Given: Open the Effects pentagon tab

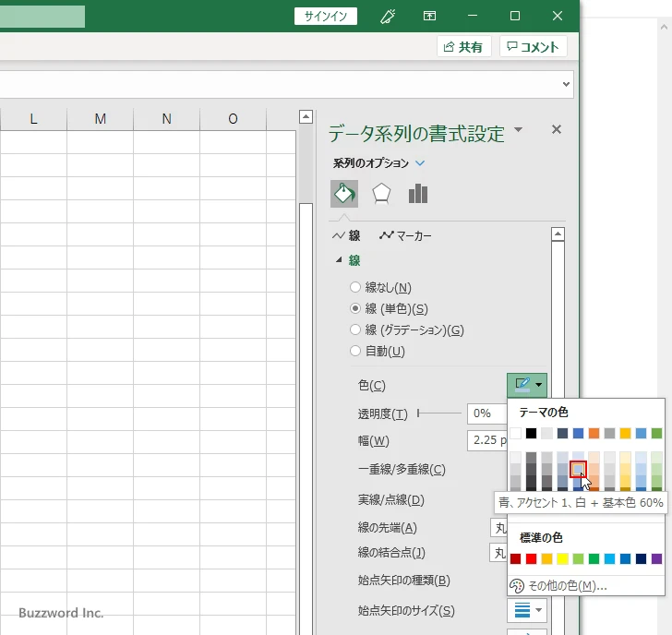Looking at the screenshot, I should tap(381, 194).
